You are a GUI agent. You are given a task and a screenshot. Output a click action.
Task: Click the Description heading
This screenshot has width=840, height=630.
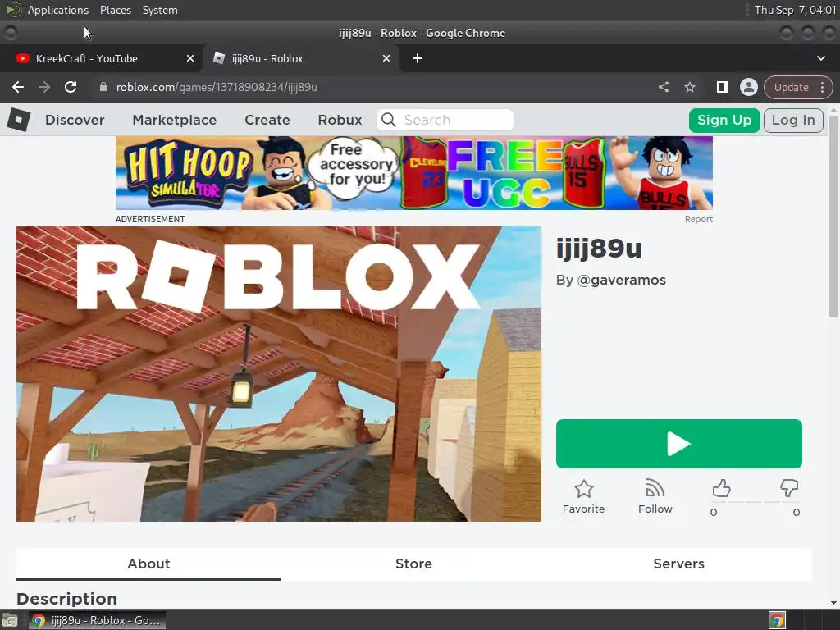click(x=67, y=598)
